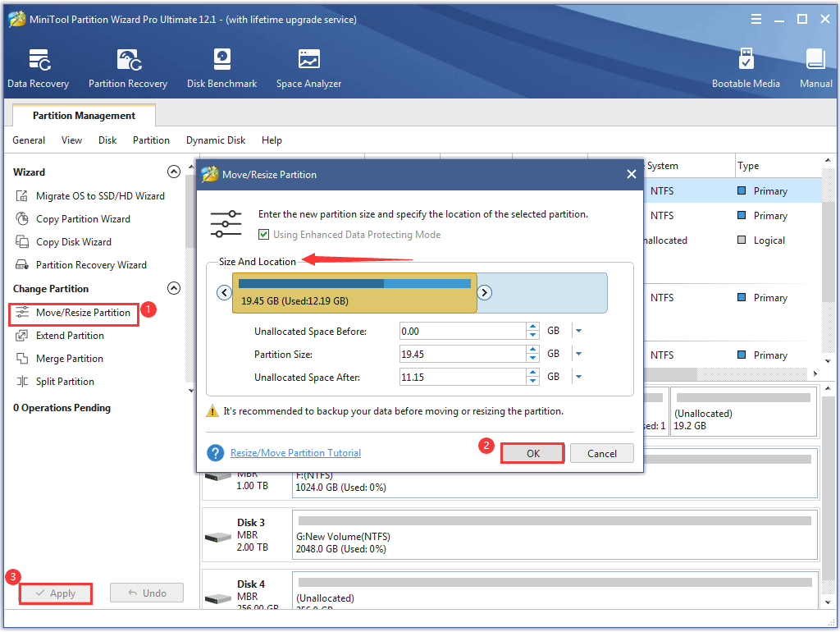
Task: Open the Disk menu
Action: (107, 140)
